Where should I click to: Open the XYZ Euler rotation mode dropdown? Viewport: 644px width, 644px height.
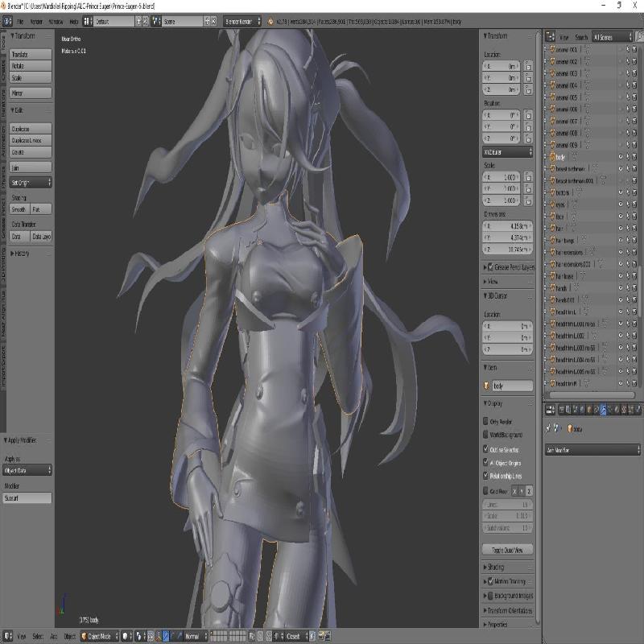508,152
